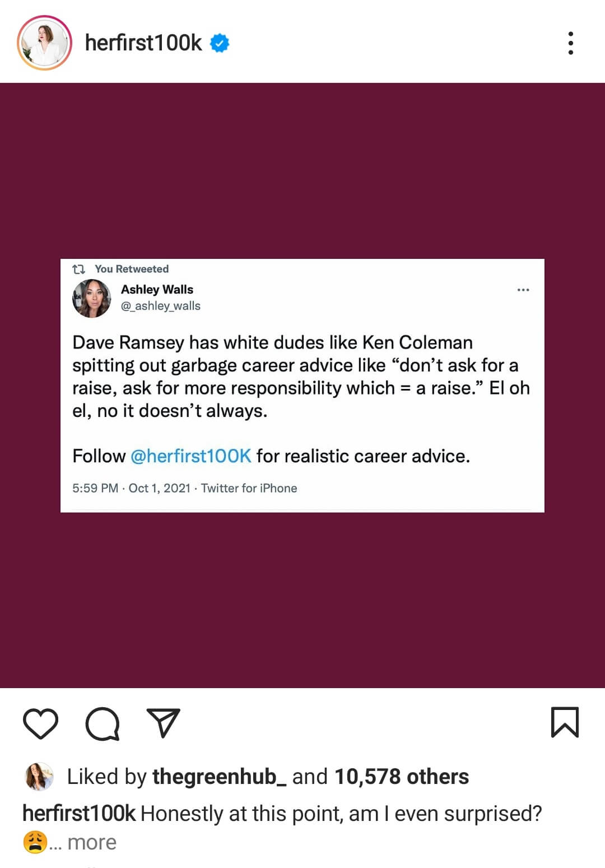
Task: Save the post with the bookmark icon
Action: pyautogui.click(x=565, y=722)
